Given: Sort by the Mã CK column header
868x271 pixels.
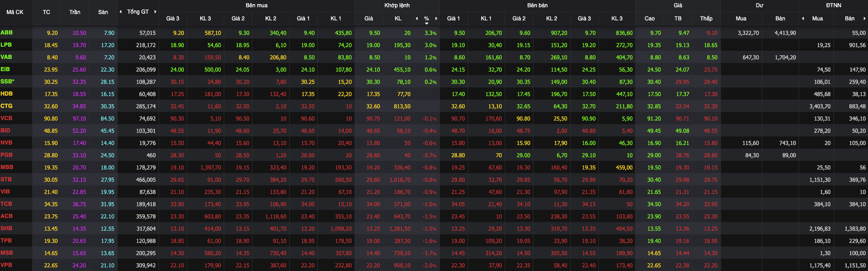Looking at the screenshot, I should pos(15,12).
